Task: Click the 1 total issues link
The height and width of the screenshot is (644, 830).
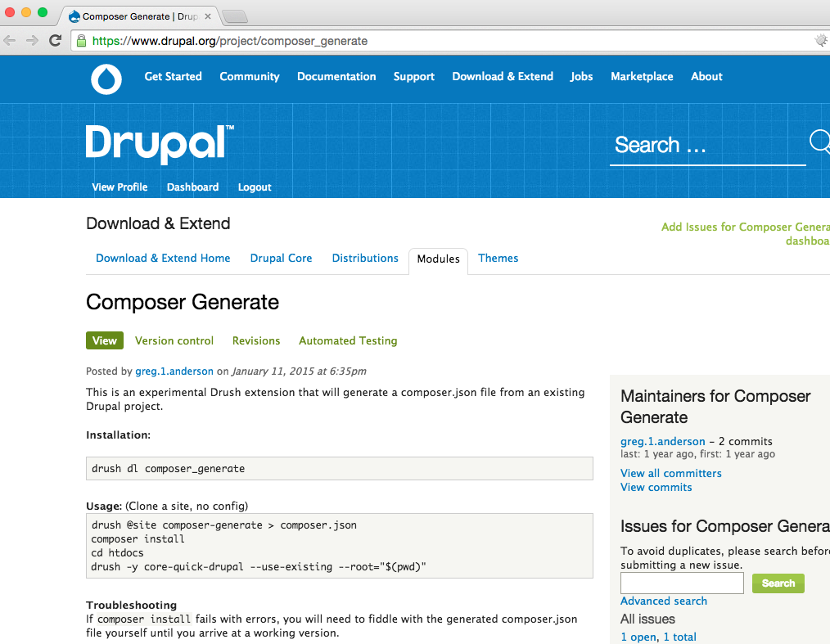Action: coord(679,637)
